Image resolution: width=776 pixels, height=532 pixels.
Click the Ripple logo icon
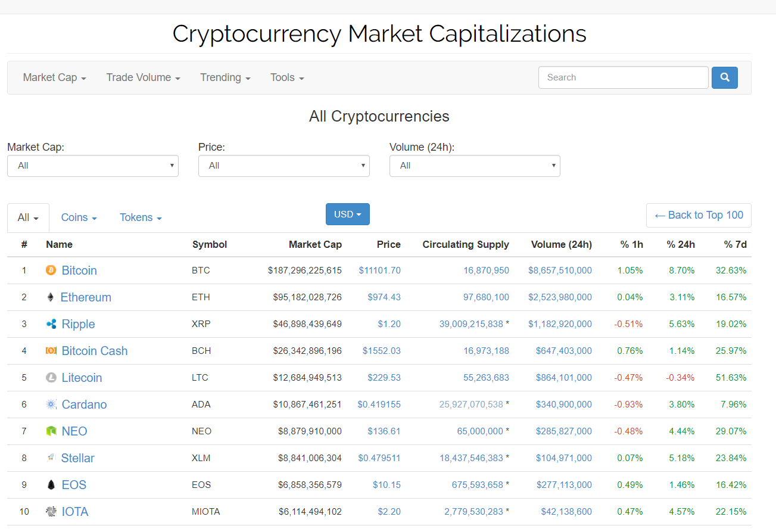[x=51, y=324]
